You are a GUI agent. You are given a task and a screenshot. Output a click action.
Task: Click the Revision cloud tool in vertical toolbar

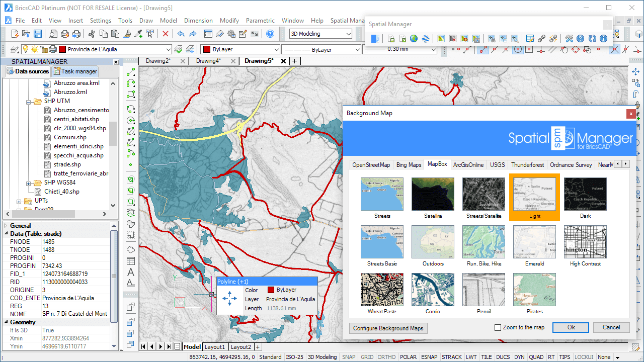coord(131,250)
